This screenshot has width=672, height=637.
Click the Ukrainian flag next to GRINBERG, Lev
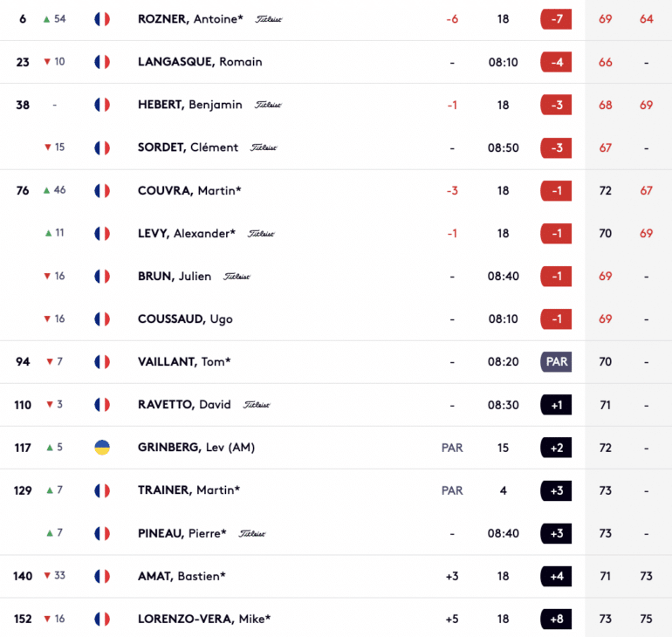click(x=102, y=448)
